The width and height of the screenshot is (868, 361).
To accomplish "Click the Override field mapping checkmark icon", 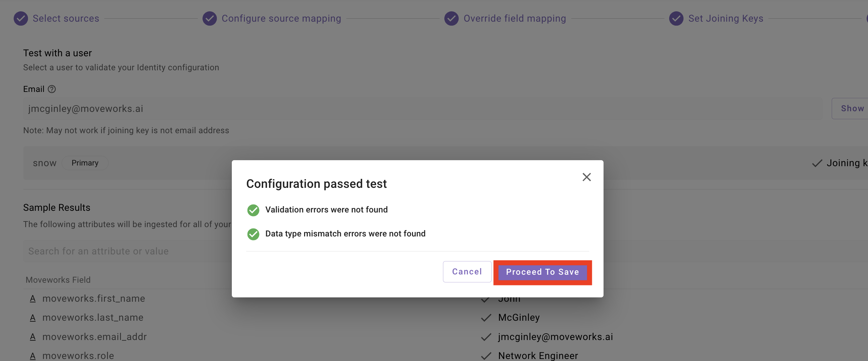I will point(451,19).
